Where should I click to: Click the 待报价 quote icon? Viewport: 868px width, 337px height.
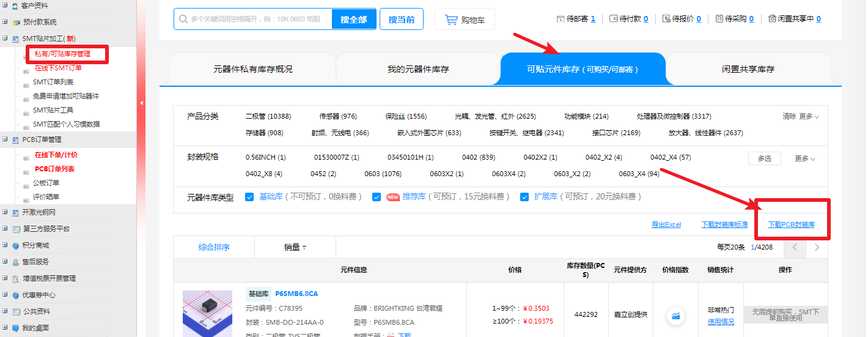coord(666,19)
